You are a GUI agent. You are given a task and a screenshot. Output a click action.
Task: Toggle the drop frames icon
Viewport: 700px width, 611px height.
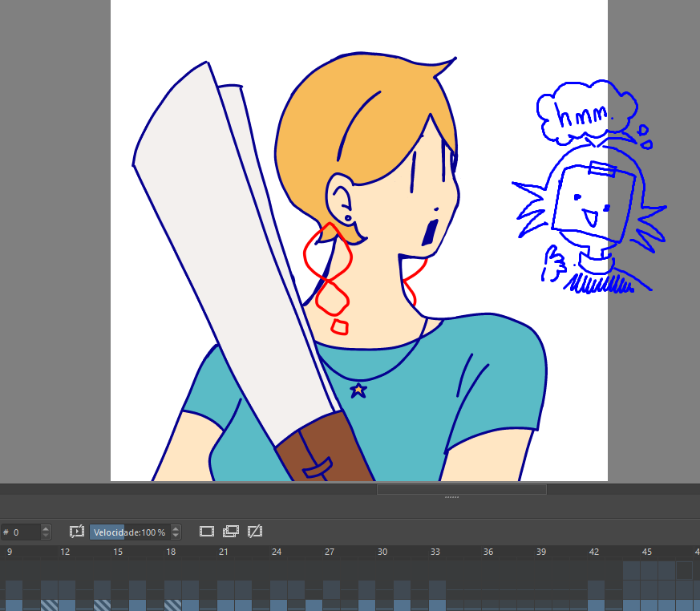[x=77, y=532]
